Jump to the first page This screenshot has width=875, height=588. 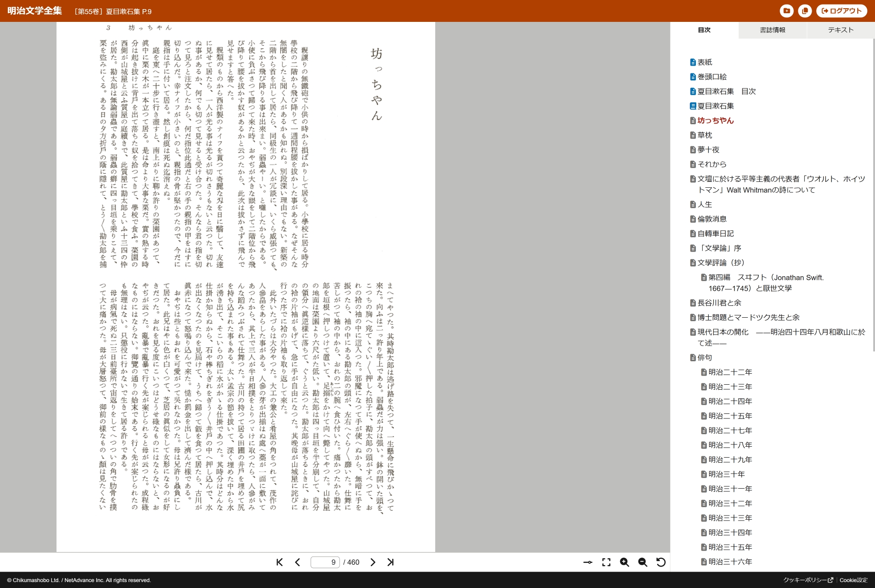click(x=279, y=562)
